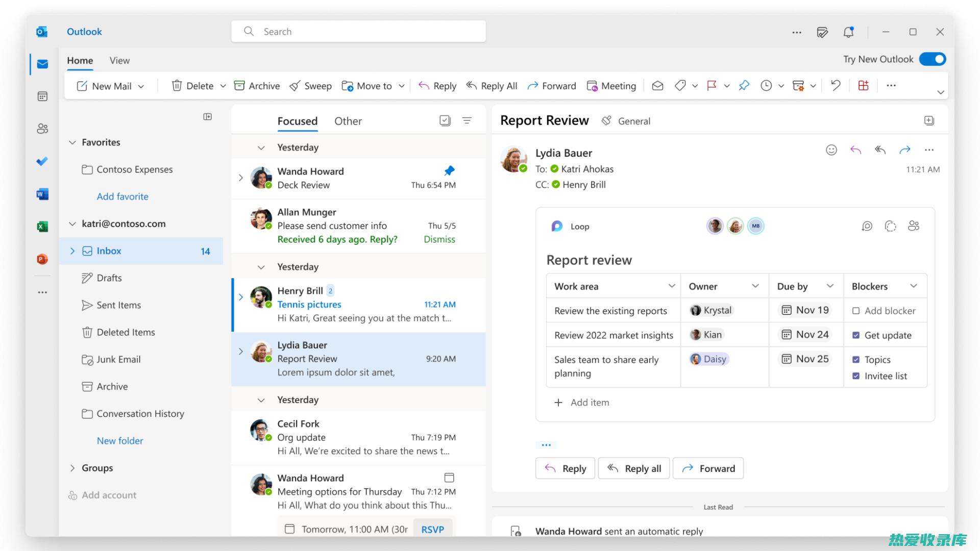This screenshot has width=980, height=551.
Task: Click forward arrow icon in message header
Action: click(x=904, y=150)
